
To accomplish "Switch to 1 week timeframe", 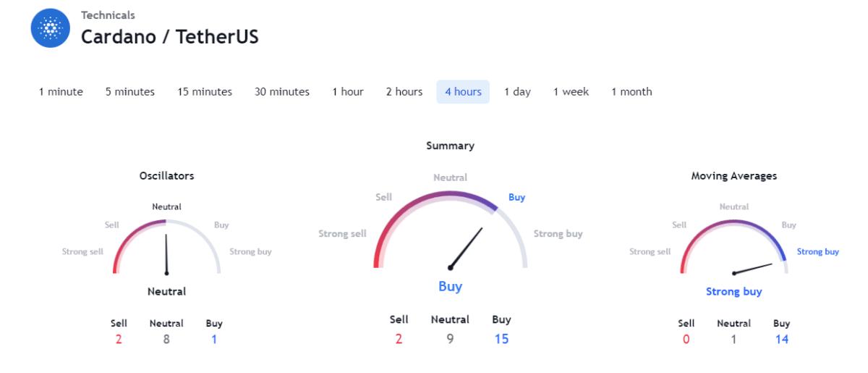I will (x=571, y=92).
